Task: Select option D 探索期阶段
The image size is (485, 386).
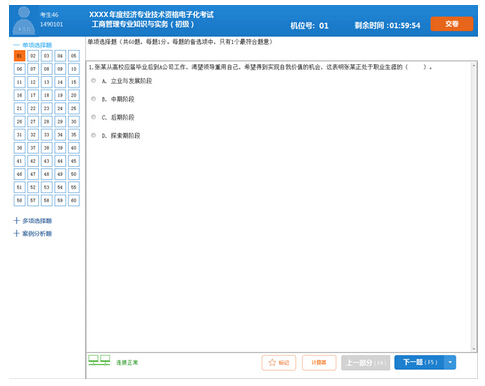Action: (x=94, y=135)
